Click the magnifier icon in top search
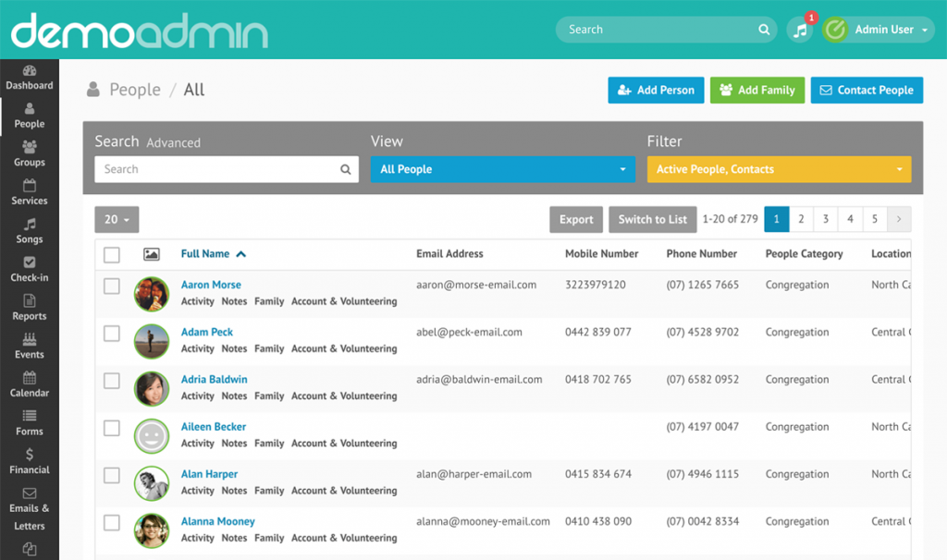The width and height of the screenshot is (947, 560). tap(764, 30)
